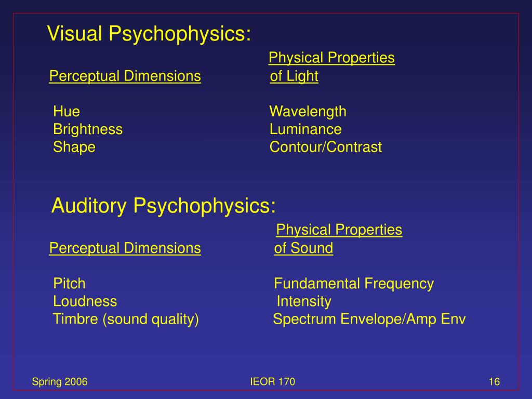Image resolution: width=532 pixels, height=399 pixels.
Task: Click the word 'Brightness'
Action: coord(88,129)
